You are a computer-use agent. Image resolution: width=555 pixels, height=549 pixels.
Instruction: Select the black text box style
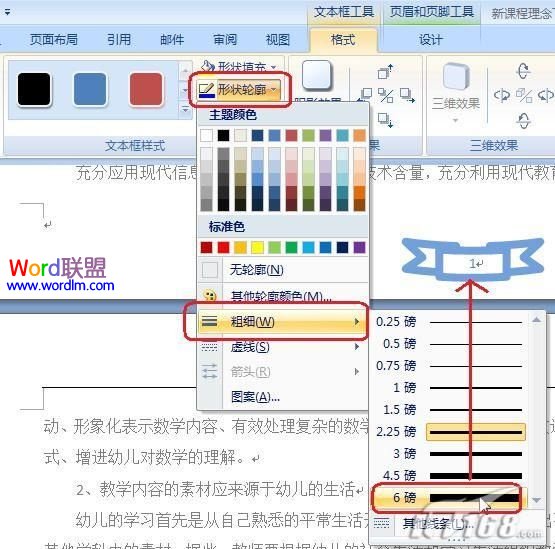pos(34,90)
